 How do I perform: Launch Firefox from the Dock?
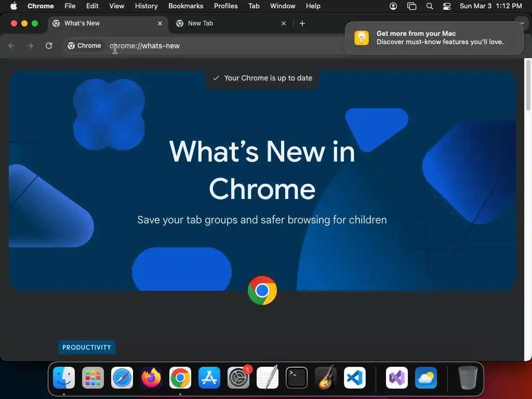pyautogui.click(x=151, y=377)
